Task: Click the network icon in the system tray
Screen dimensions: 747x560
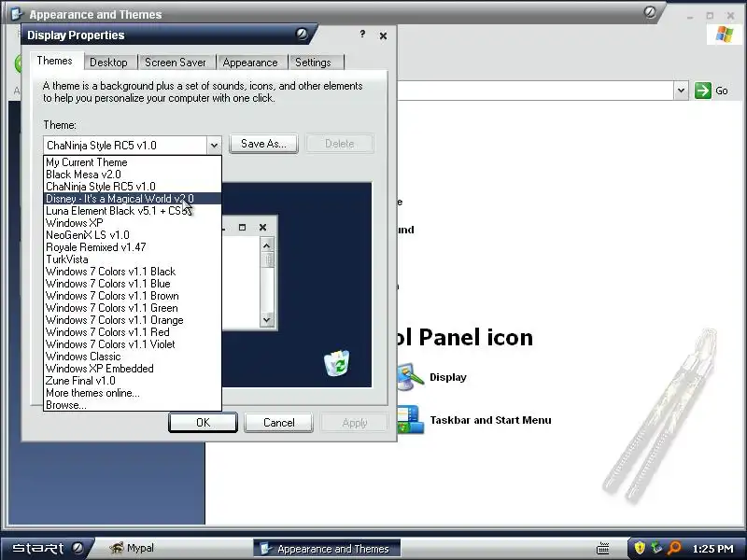Action: tap(656, 548)
